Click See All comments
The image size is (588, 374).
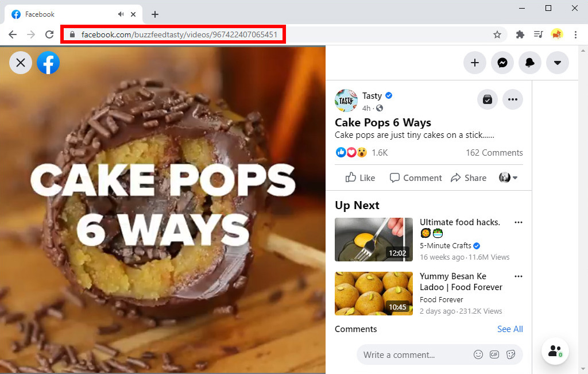pyautogui.click(x=510, y=329)
